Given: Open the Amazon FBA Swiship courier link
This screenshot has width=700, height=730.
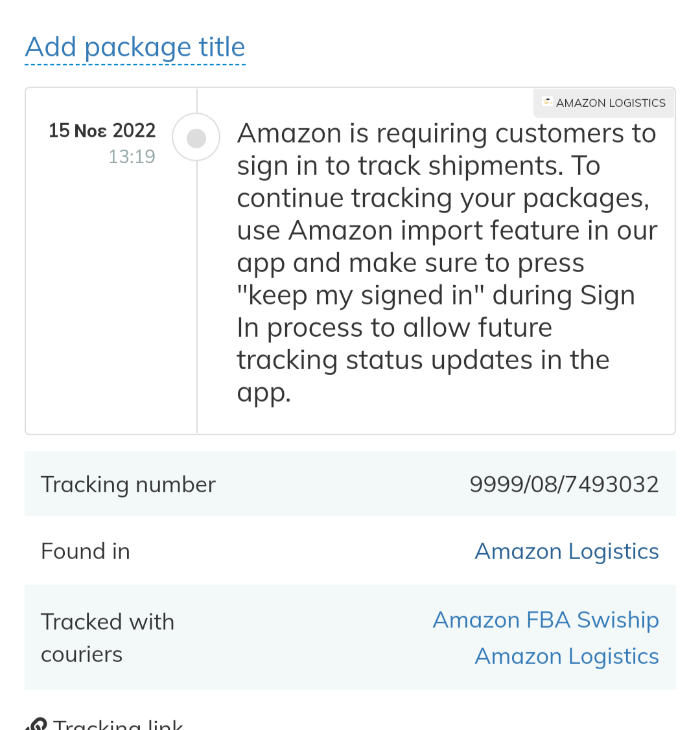Looking at the screenshot, I should point(546,620).
